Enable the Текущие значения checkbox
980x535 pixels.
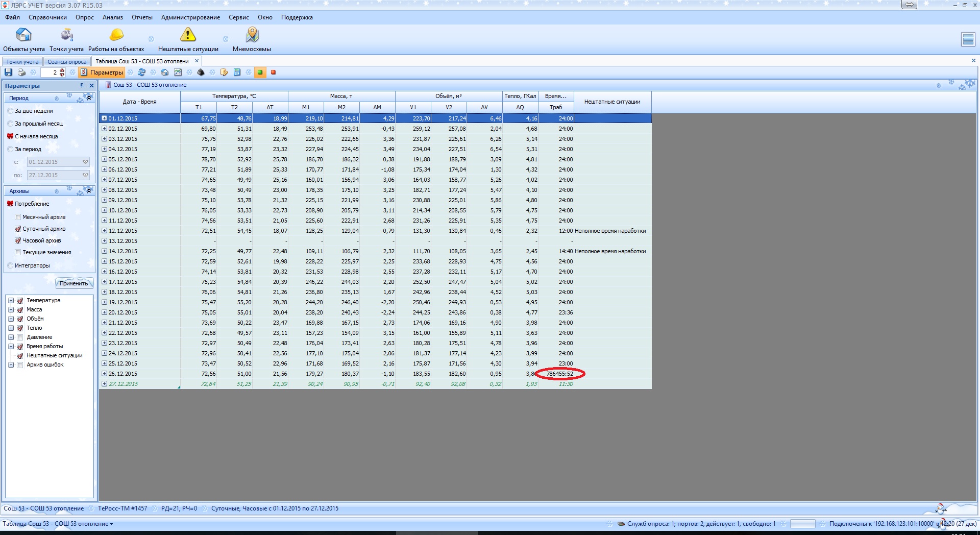(18, 252)
